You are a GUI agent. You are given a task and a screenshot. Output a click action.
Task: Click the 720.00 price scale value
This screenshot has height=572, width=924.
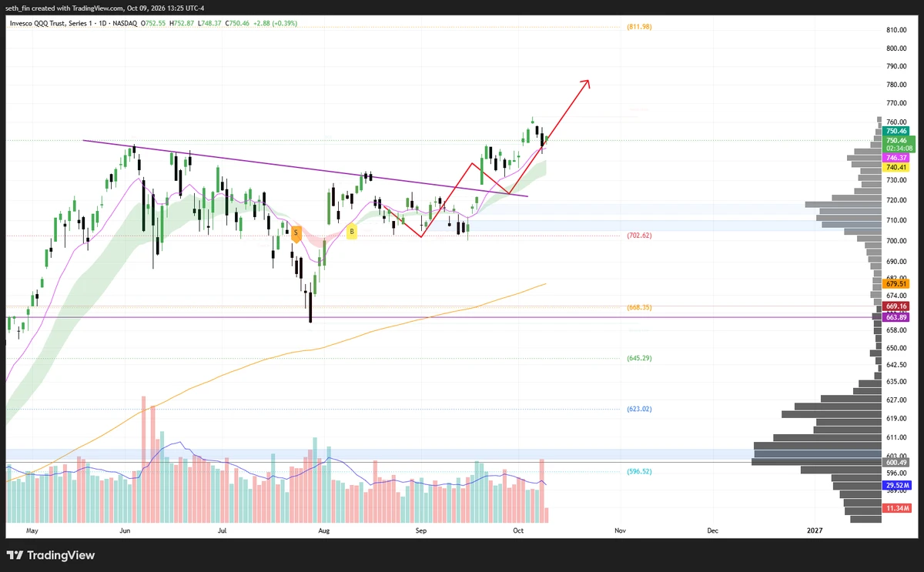tap(896, 200)
